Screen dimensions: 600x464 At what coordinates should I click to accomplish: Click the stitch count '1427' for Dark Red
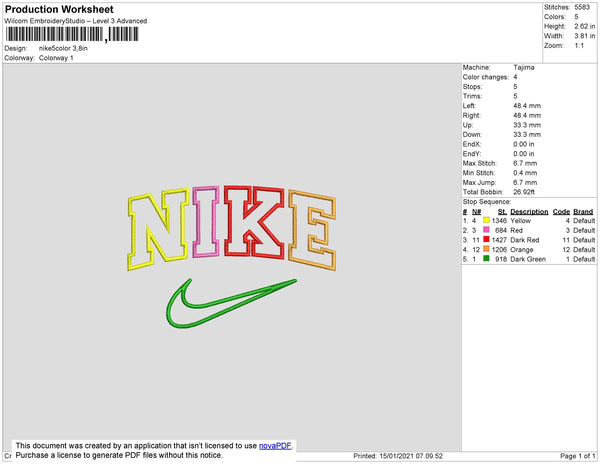499,240
